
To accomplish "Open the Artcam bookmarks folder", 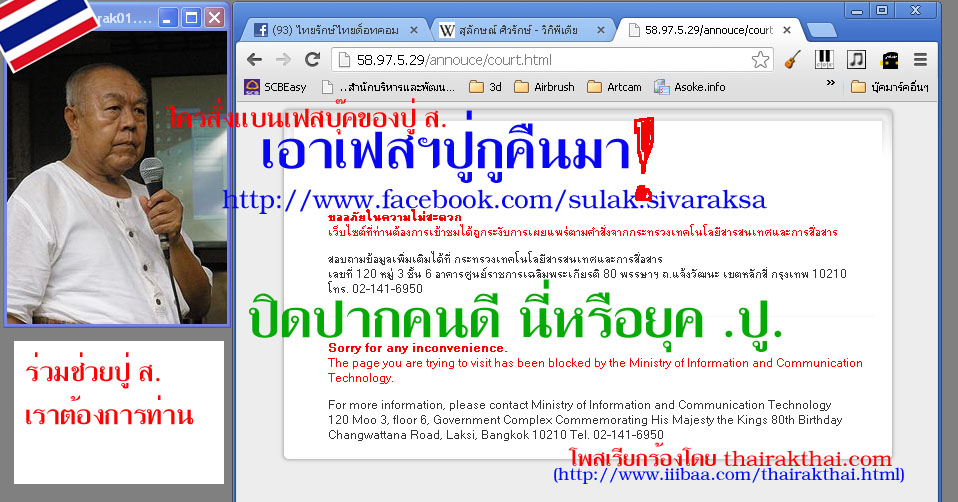I will coord(614,87).
